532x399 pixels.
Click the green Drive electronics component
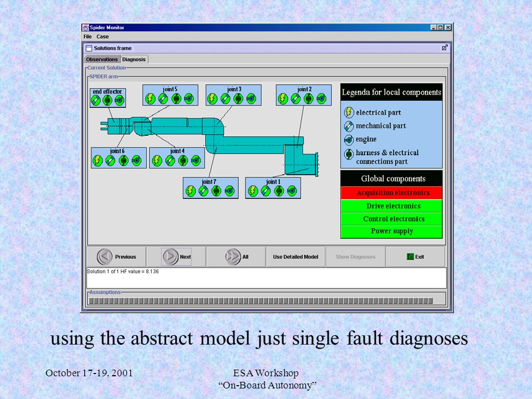click(x=392, y=206)
